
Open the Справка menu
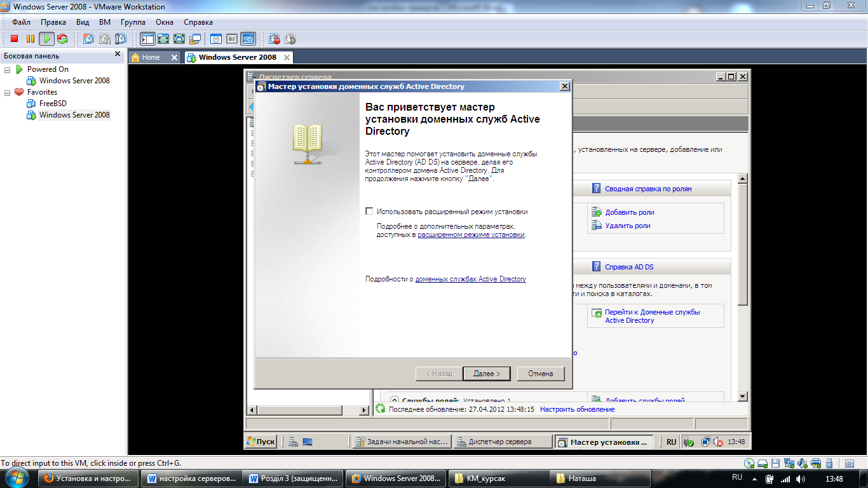(x=198, y=22)
